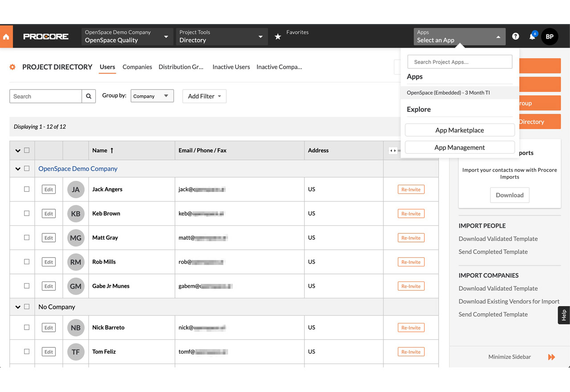Click the BP user avatar
This screenshot has height=392, width=570.
(x=550, y=37)
